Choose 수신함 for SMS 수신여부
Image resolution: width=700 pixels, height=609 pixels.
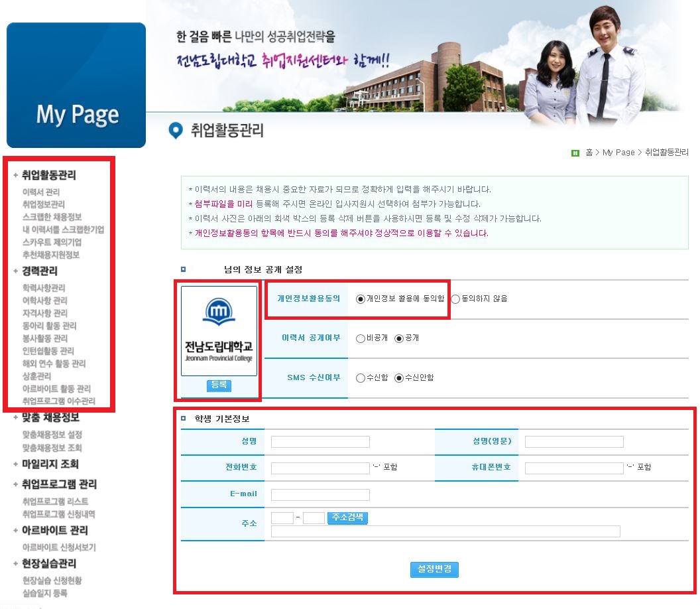(361, 378)
